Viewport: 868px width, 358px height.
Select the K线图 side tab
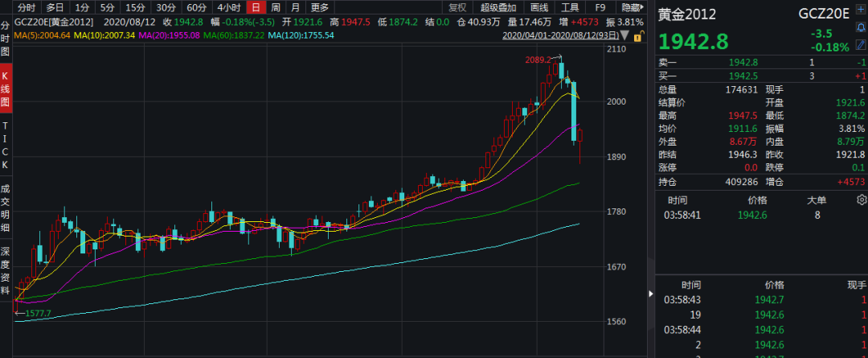pos(6,92)
